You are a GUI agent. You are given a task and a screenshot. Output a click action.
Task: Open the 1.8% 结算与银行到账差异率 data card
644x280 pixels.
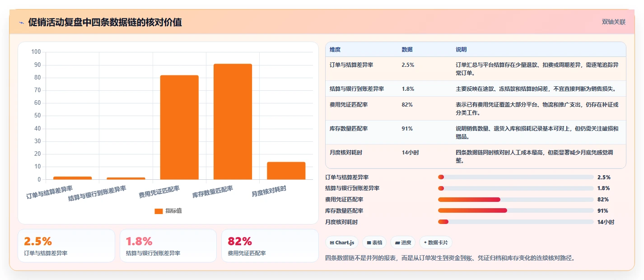click(168, 246)
